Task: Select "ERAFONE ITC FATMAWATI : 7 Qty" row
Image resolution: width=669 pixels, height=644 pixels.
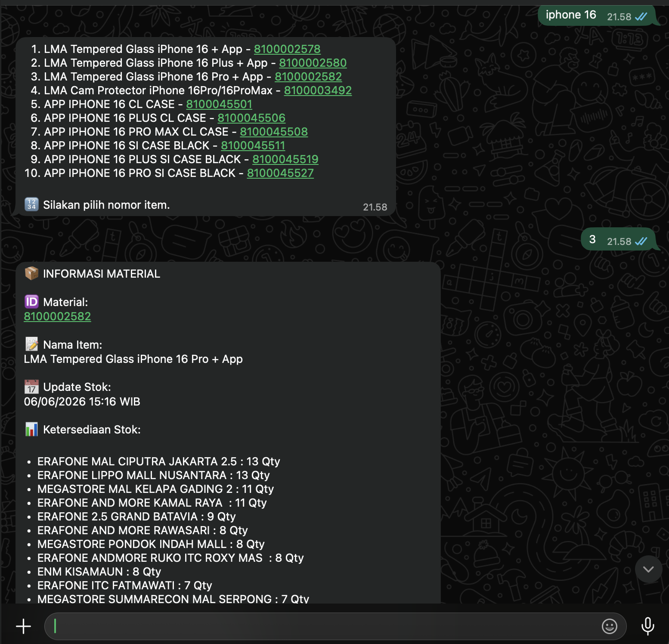Action: 124,585
